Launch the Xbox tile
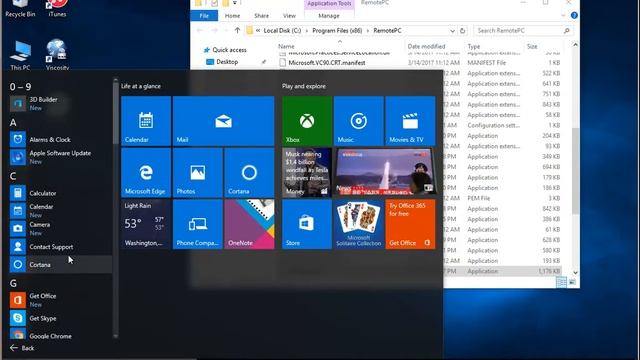 tap(307, 121)
